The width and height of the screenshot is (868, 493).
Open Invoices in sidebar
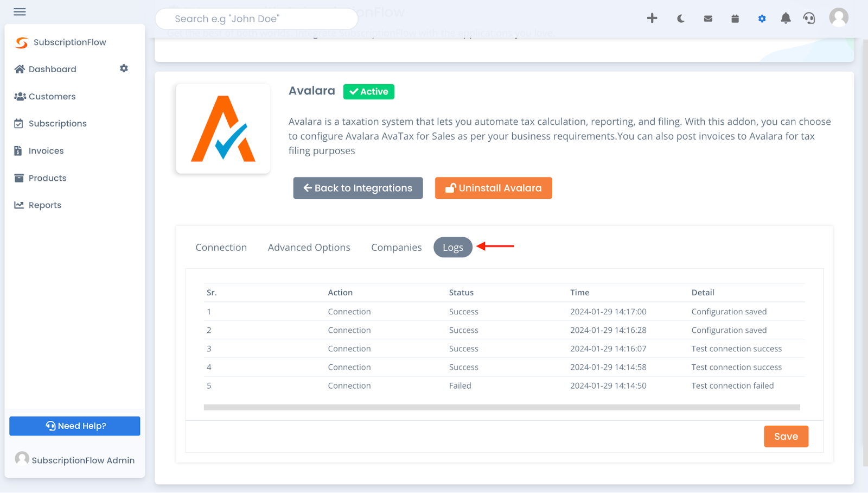coord(39,150)
